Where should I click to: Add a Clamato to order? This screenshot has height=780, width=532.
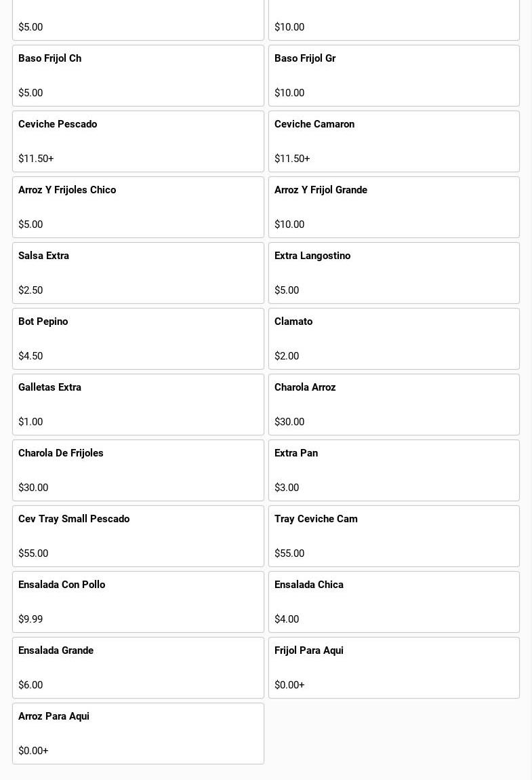394,338
